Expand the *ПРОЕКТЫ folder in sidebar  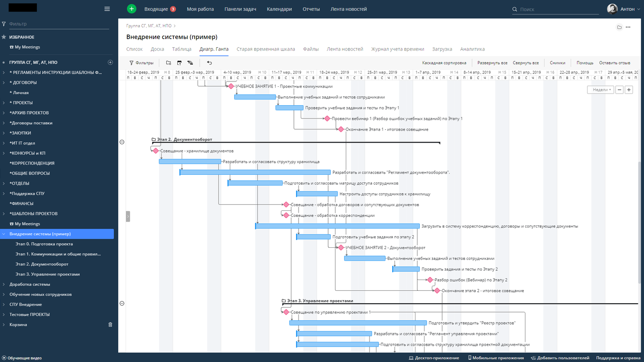pos(4,103)
